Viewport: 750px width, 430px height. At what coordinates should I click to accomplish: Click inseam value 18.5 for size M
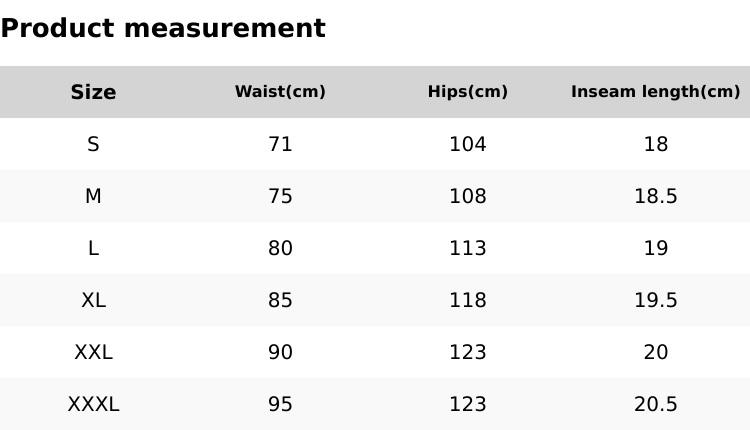click(x=655, y=196)
